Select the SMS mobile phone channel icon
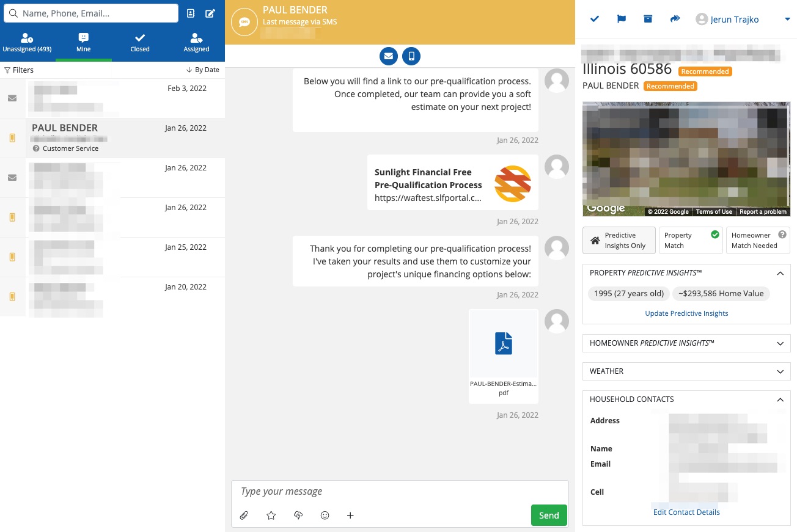 [x=411, y=57]
